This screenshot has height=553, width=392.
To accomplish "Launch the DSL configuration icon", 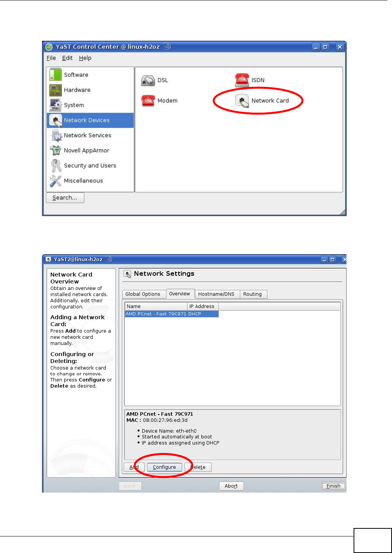I will tap(148, 80).
